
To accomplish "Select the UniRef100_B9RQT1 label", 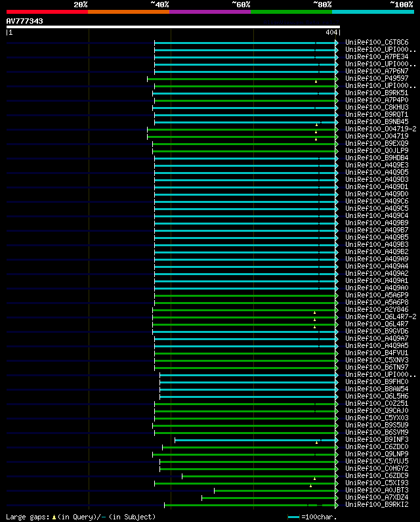I will pos(377,114).
